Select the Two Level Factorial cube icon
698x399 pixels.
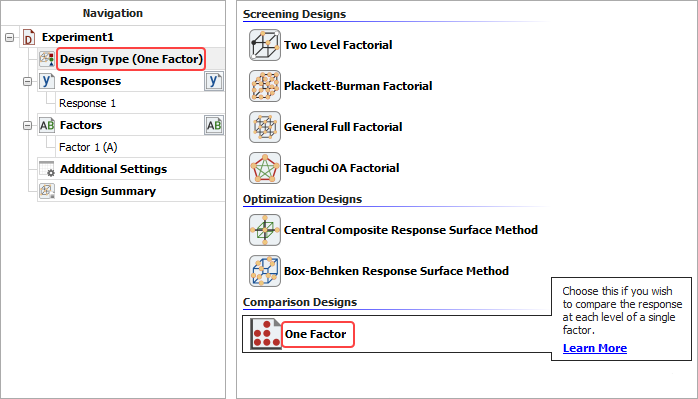(x=265, y=45)
